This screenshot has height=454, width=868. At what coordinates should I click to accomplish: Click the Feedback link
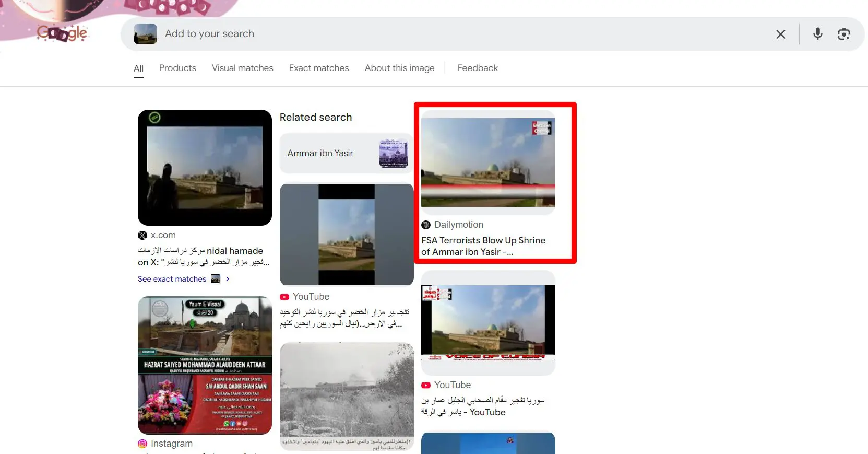pyautogui.click(x=478, y=68)
